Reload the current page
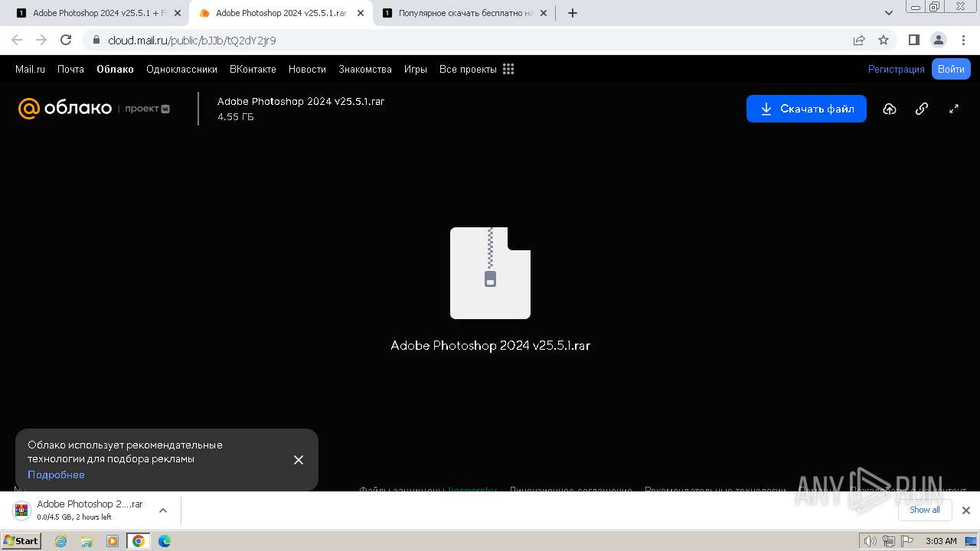The height and width of the screenshot is (551, 980). (66, 40)
